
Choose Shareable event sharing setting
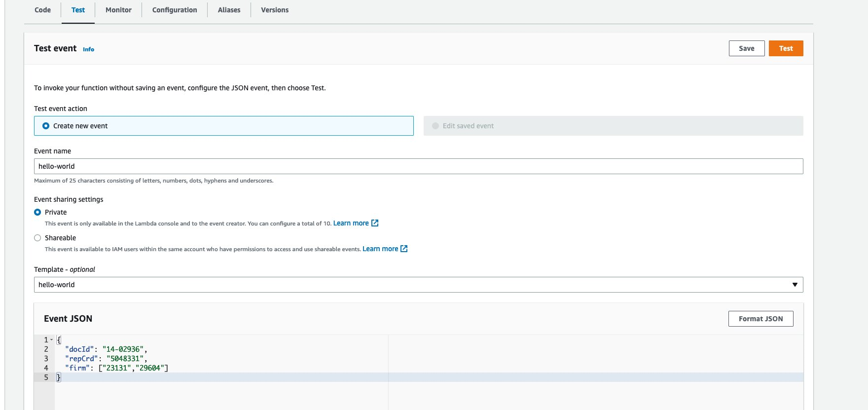[x=37, y=238]
